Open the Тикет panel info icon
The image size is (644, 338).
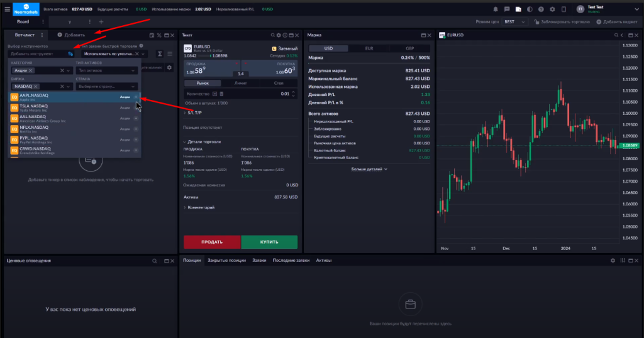[x=285, y=35]
